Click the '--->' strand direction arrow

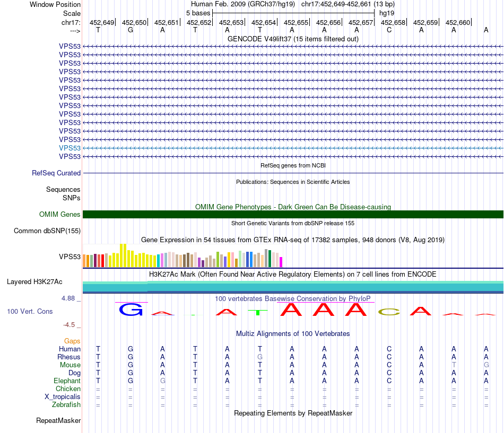coord(75,31)
